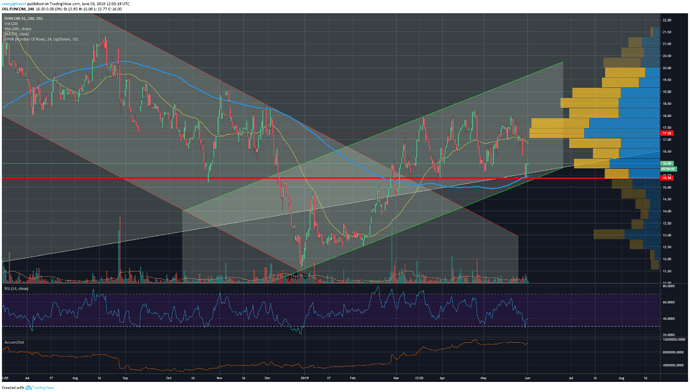The image size is (690, 392).
Task: Click the green current price label
Action: pos(667,163)
